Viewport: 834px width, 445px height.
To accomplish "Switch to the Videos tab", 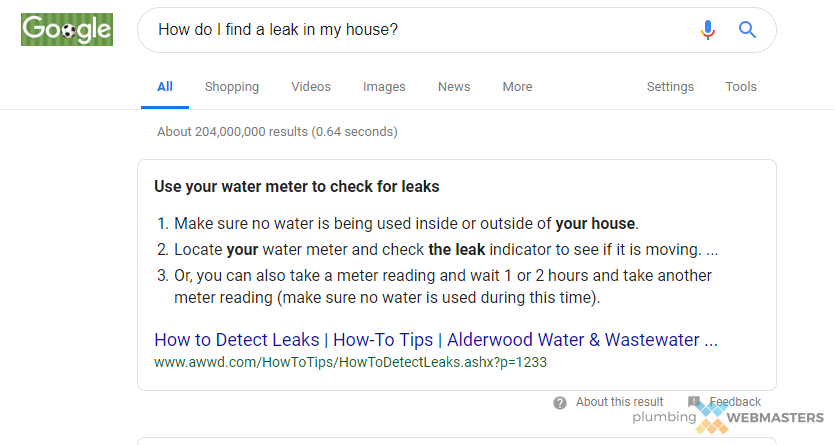I will tap(311, 87).
